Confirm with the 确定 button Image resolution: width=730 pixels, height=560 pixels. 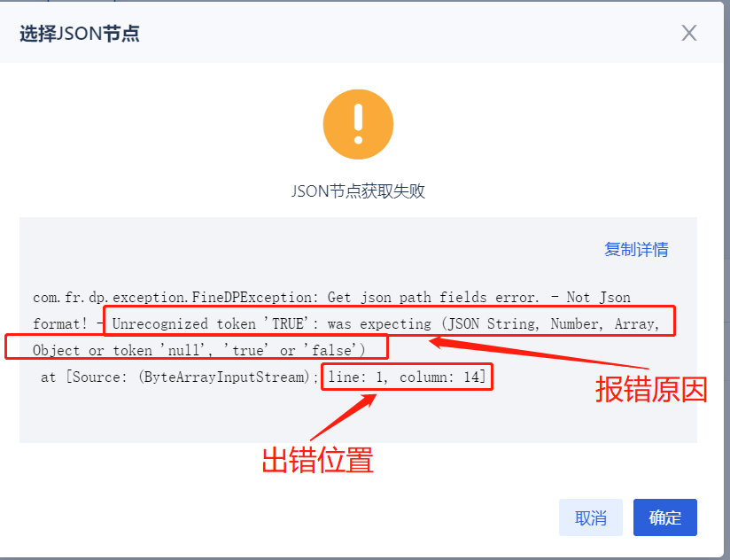click(x=664, y=517)
